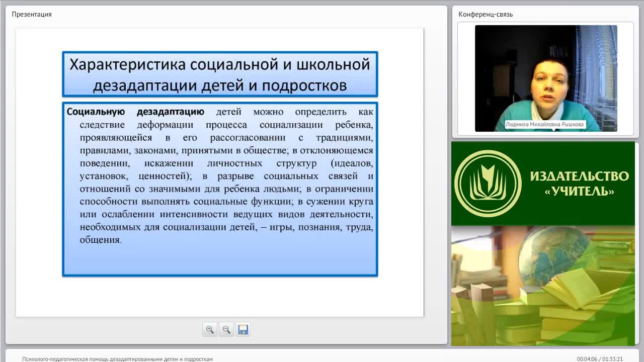Image resolution: width=644 pixels, height=362 pixels.
Task: Click the Презентация panel title
Action: pos(32,14)
